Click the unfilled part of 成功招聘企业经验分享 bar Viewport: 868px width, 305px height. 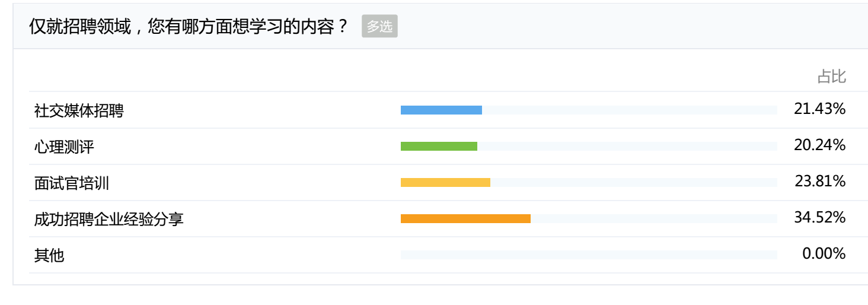[654, 218]
